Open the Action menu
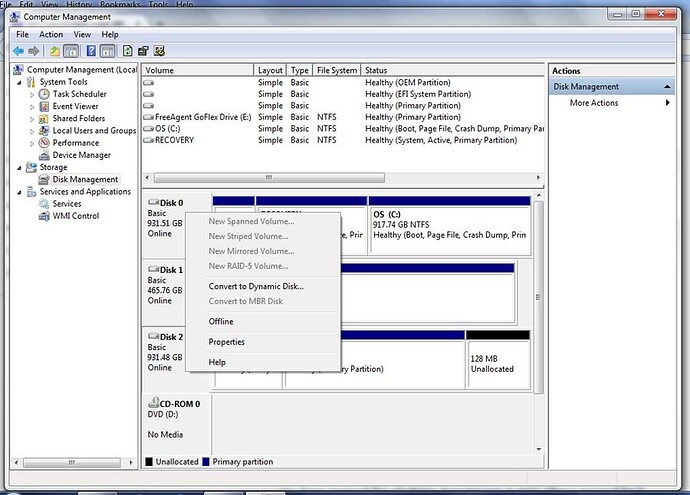690x495 pixels. pyautogui.click(x=51, y=34)
